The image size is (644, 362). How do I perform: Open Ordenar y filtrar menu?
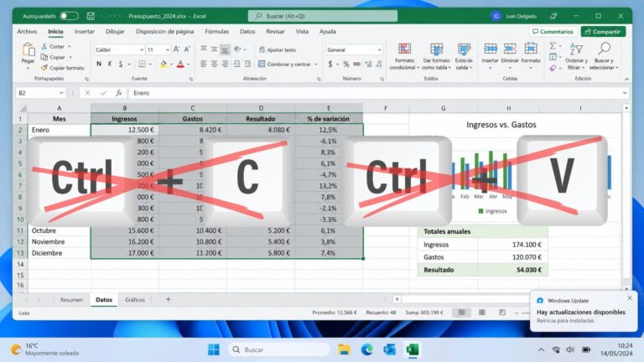[x=576, y=57]
